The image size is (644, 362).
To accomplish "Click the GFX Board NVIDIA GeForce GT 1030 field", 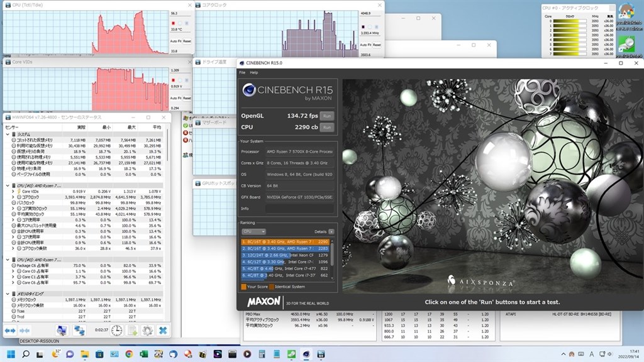I will (299, 197).
